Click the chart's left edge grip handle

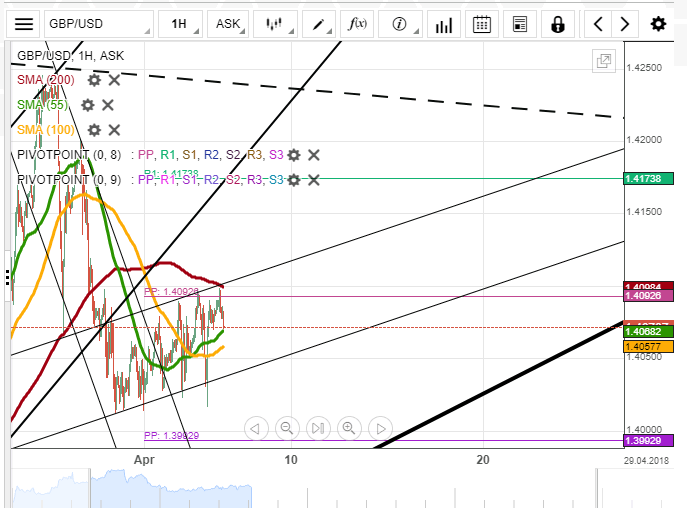coord(7,278)
